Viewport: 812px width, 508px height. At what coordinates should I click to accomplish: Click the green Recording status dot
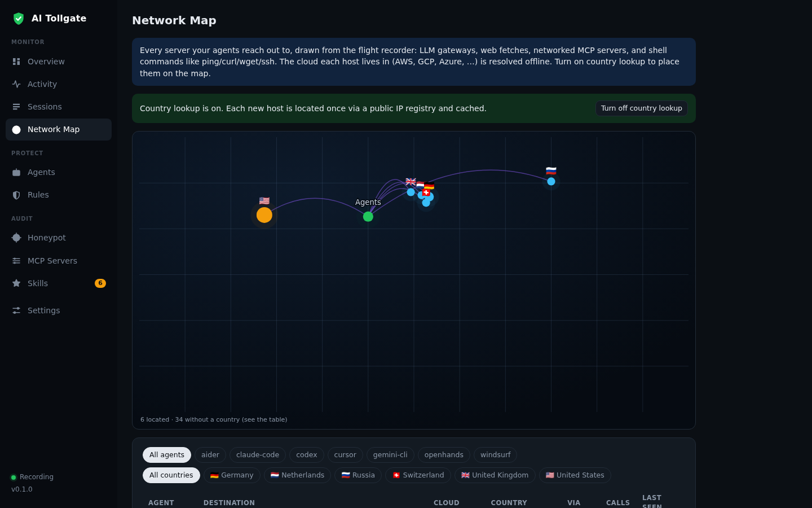[14, 478]
